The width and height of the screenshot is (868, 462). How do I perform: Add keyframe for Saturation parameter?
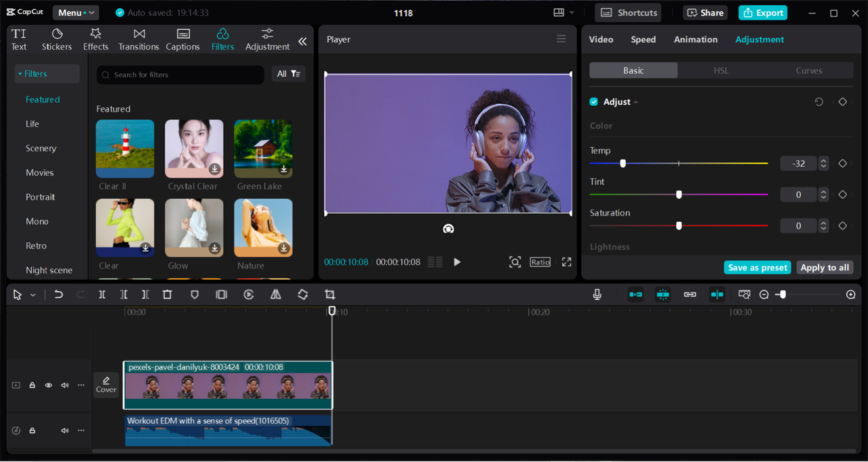tap(842, 226)
